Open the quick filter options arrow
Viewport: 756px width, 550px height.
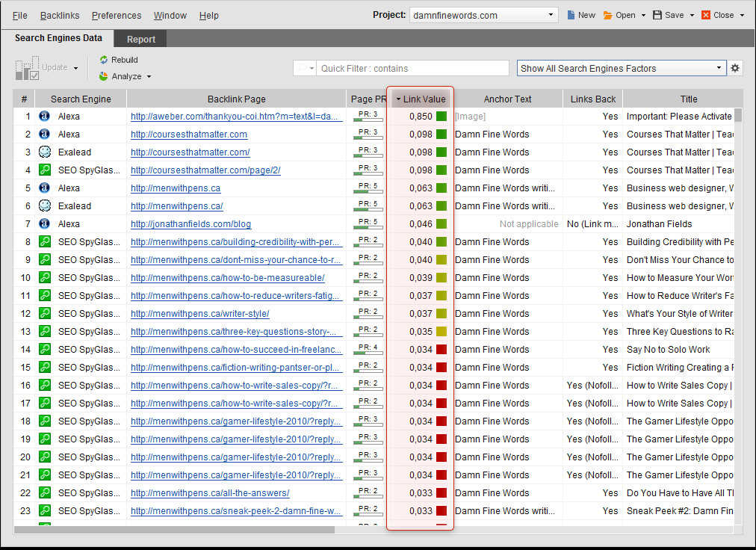(312, 69)
